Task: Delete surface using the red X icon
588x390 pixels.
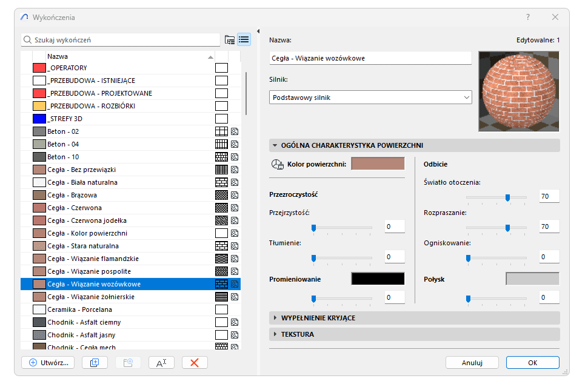Action: [195, 362]
